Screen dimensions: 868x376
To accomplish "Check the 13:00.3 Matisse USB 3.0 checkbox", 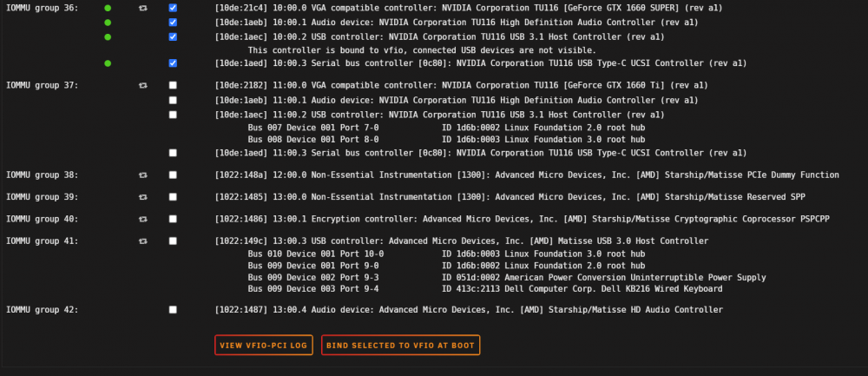I will 173,241.
